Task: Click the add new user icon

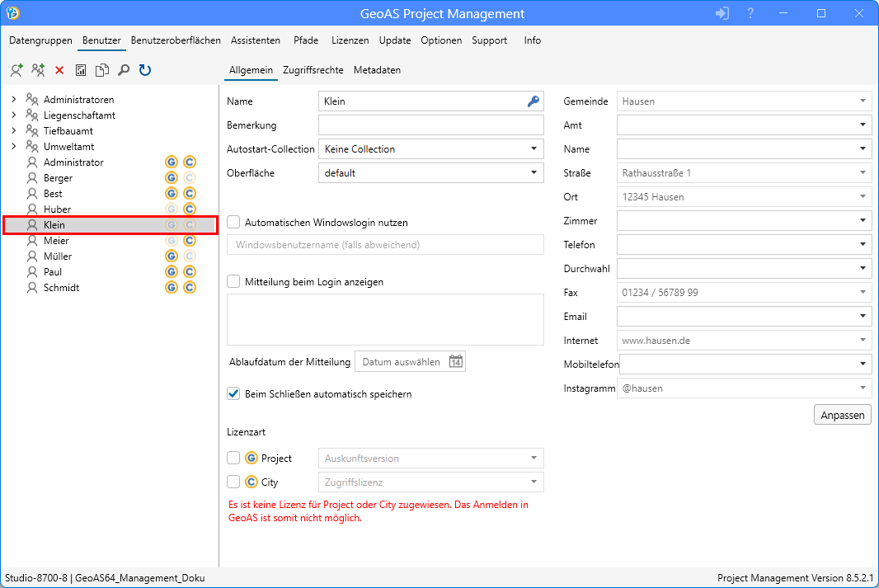Action: click(x=16, y=71)
